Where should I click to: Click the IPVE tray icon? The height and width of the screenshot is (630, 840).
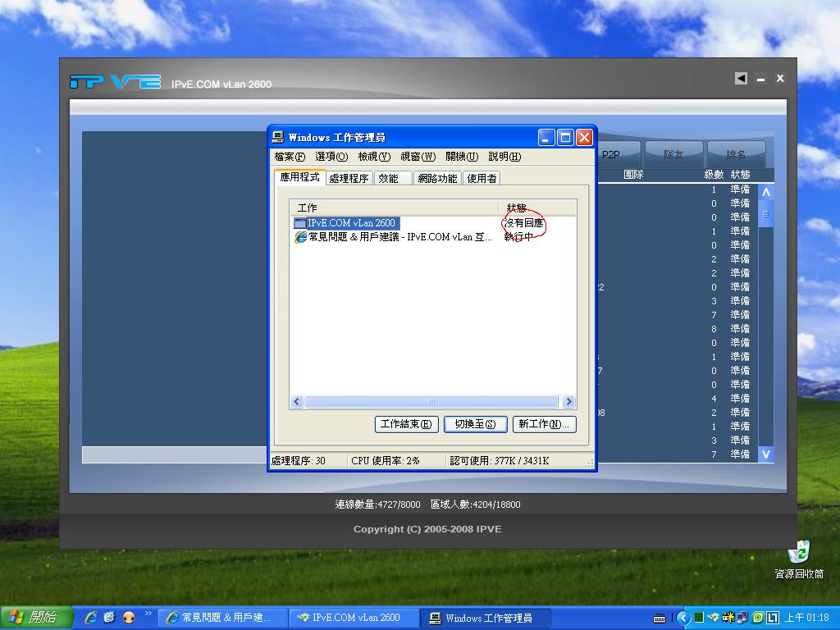click(713, 618)
